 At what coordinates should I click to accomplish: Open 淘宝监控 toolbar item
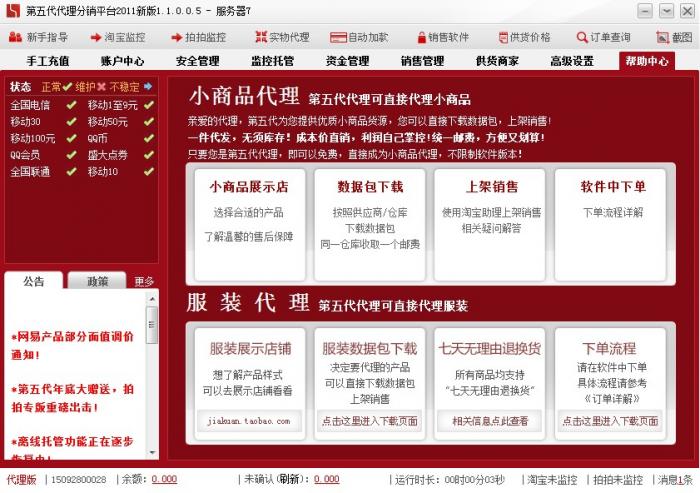pyautogui.click(x=118, y=37)
